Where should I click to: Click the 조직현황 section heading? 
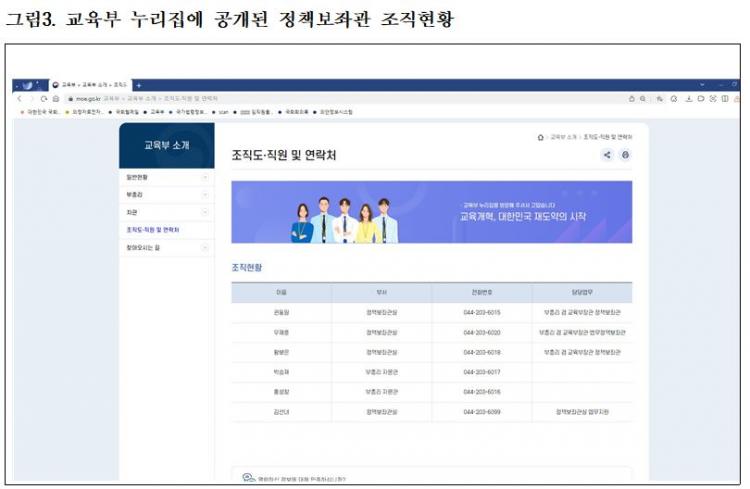247,267
